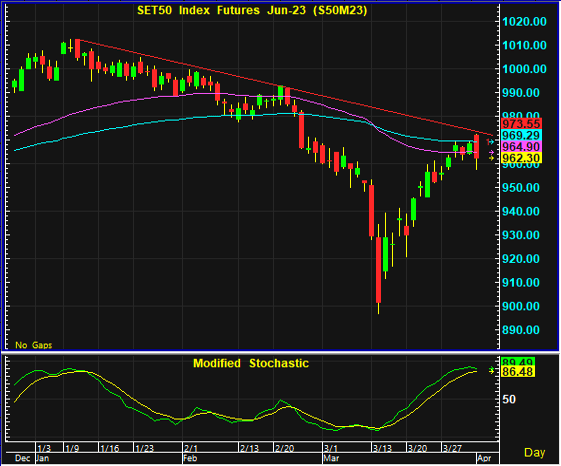Click the 3/1 date label
The width and height of the screenshot is (561, 466).
331,448
